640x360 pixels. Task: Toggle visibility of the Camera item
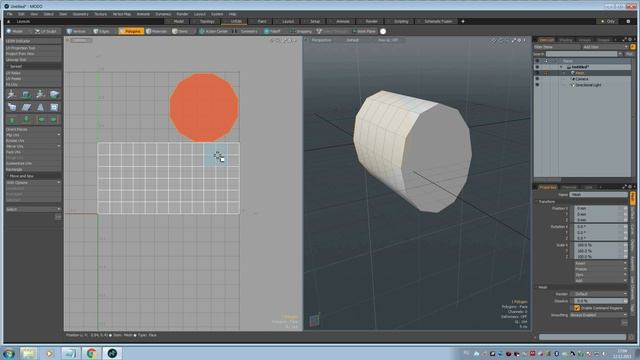537,79
